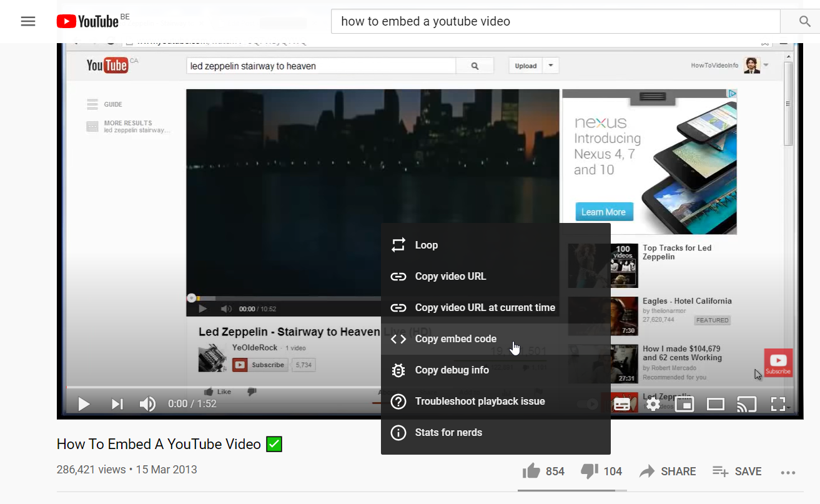The image size is (820, 504).
Task: Enter full screen mode
Action: point(778,404)
